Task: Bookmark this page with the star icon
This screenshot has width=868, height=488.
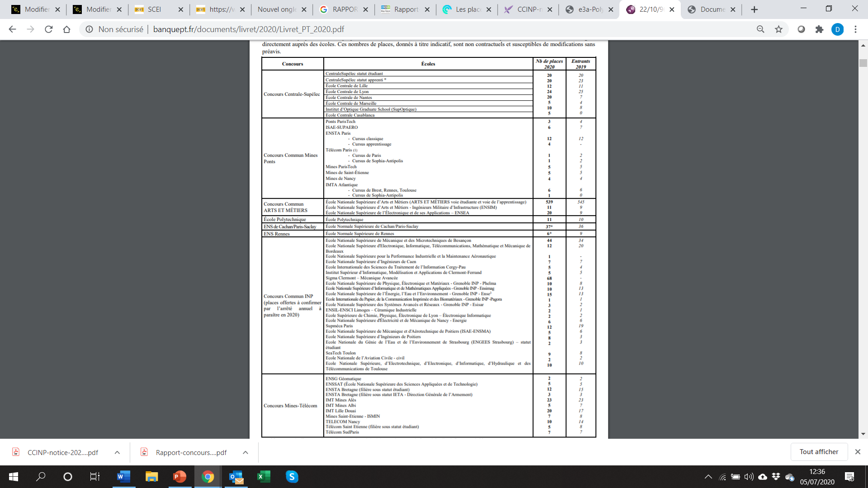Action: tap(778, 29)
